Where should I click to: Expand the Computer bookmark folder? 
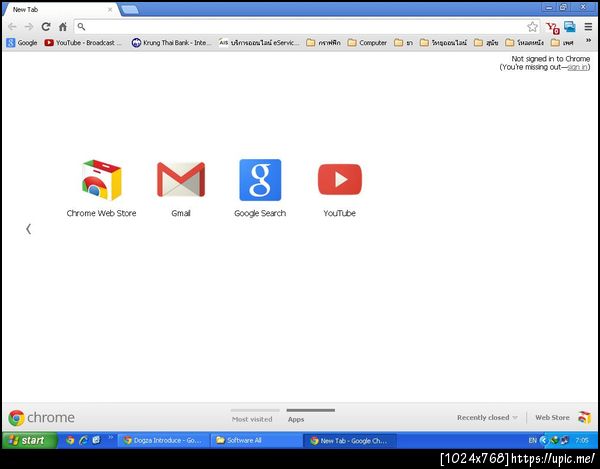tap(367, 42)
